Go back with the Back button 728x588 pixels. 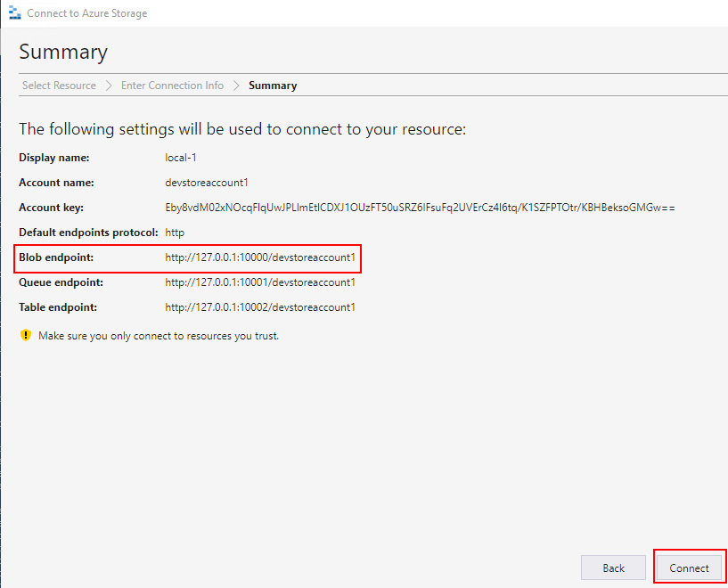613,568
